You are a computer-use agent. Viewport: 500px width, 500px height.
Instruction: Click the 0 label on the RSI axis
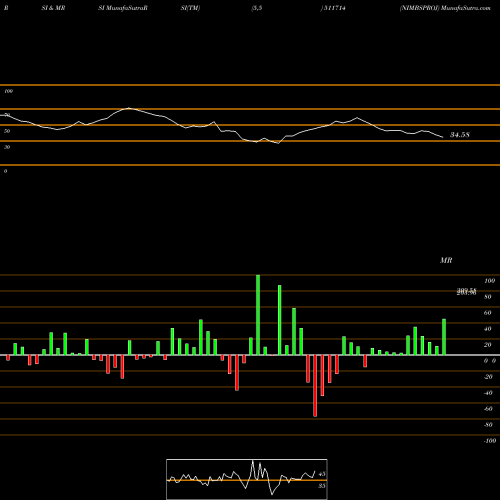[x=5, y=171]
